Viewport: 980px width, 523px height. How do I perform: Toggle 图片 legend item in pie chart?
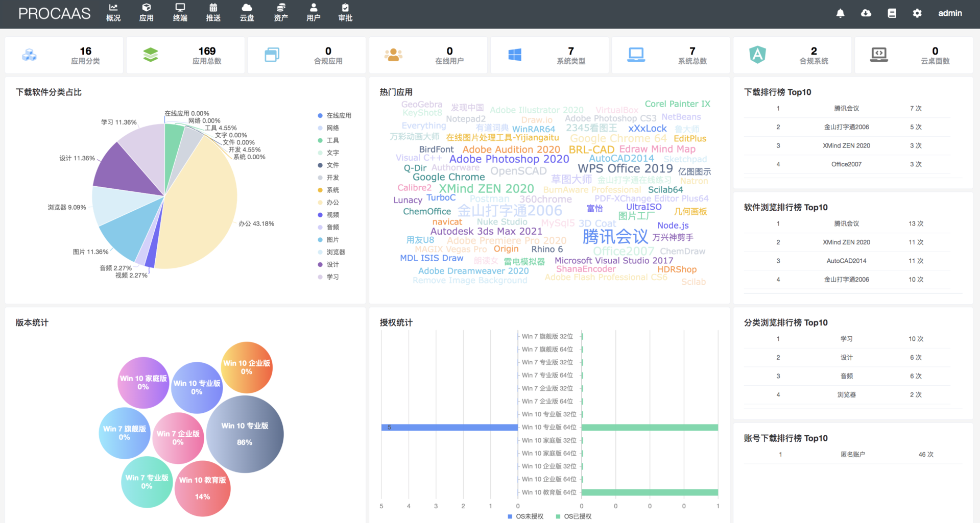point(328,240)
